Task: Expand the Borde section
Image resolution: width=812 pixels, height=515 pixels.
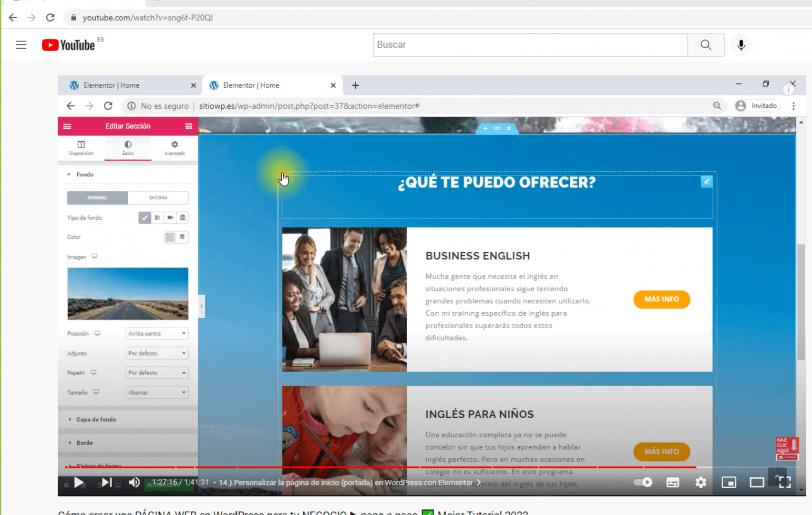Action: [x=128, y=443]
